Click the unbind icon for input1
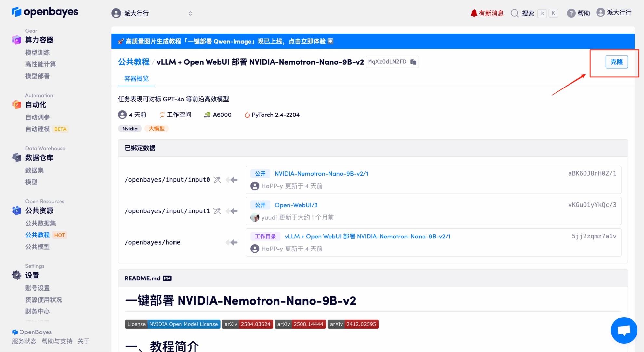Image resolution: width=644 pixels, height=352 pixels. click(217, 211)
